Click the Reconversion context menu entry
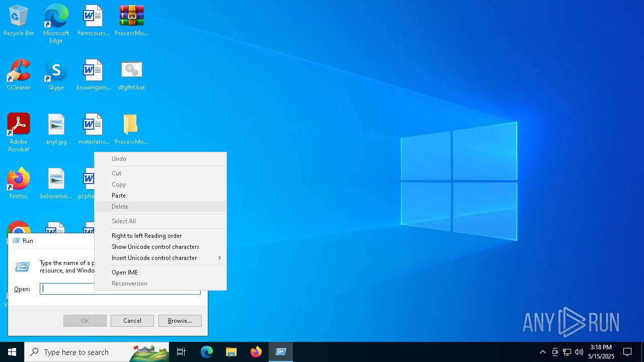Viewport: 644px width, 362px height. pos(160,284)
